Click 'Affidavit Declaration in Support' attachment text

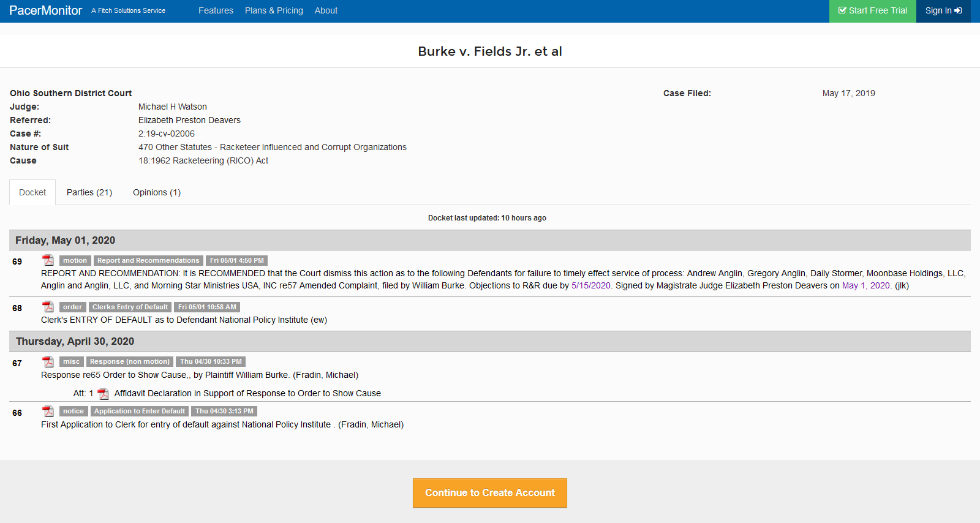[247, 393]
